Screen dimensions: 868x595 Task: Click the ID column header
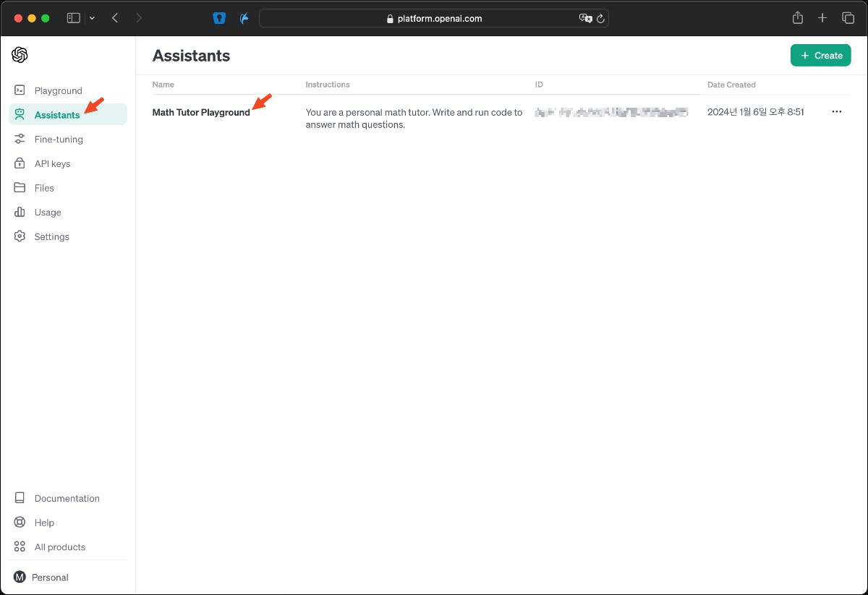coord(539,85)
